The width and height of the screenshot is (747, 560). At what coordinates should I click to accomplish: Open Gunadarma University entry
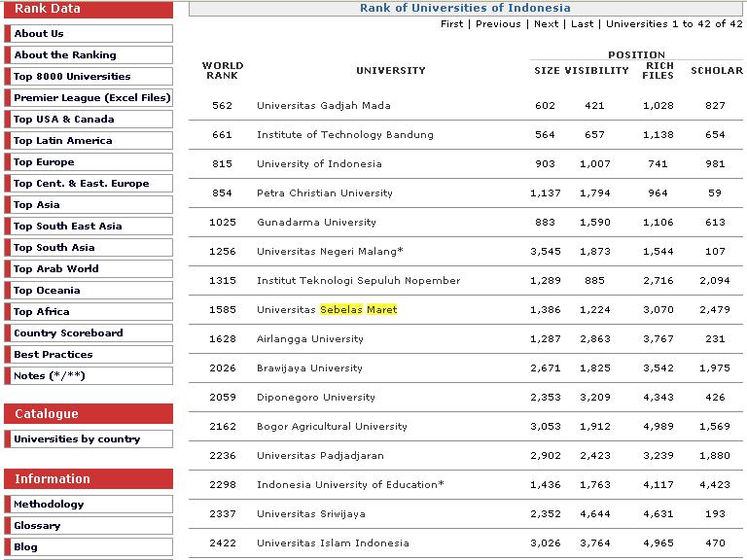tap(316, 222)
